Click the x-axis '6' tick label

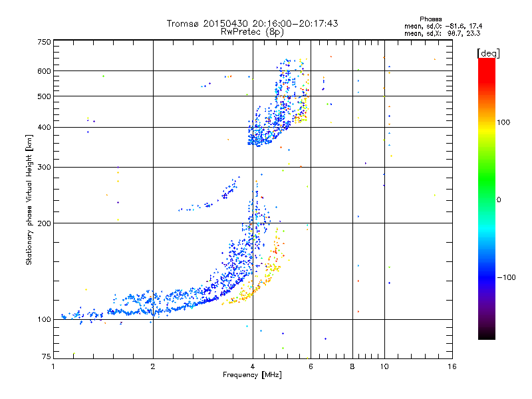coord(311,366)
